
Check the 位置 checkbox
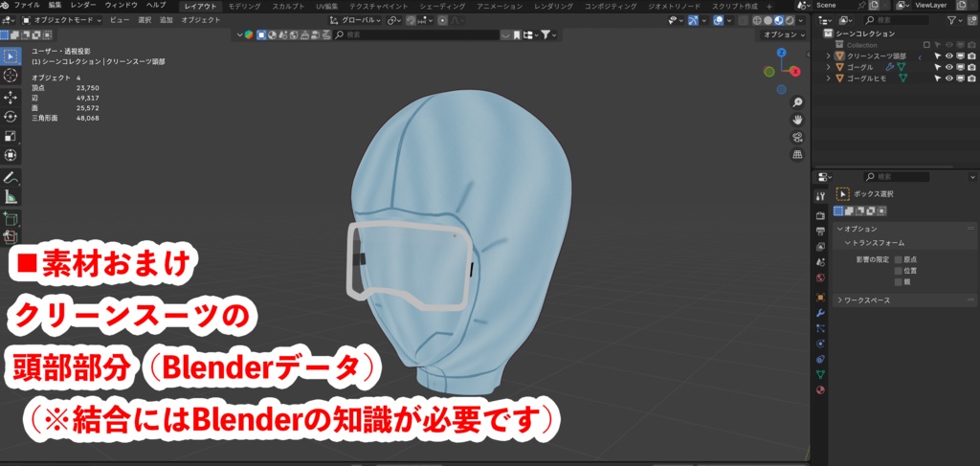tap(898, 271)
